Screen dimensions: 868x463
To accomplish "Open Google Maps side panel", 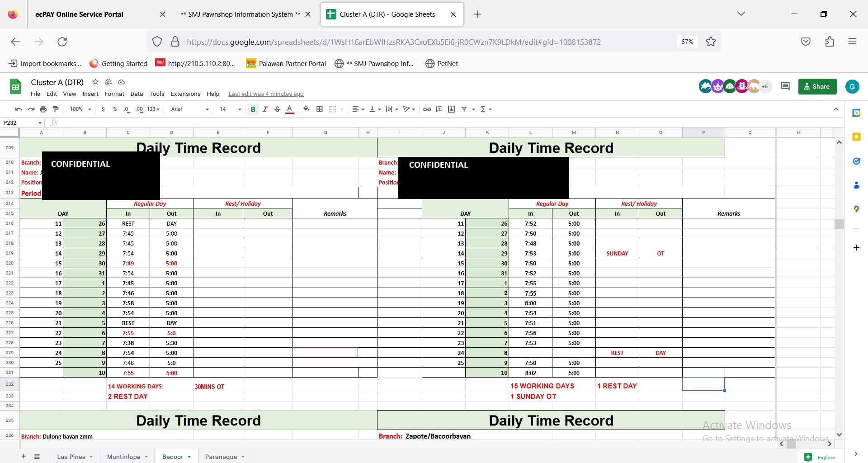I will (856, 209).
